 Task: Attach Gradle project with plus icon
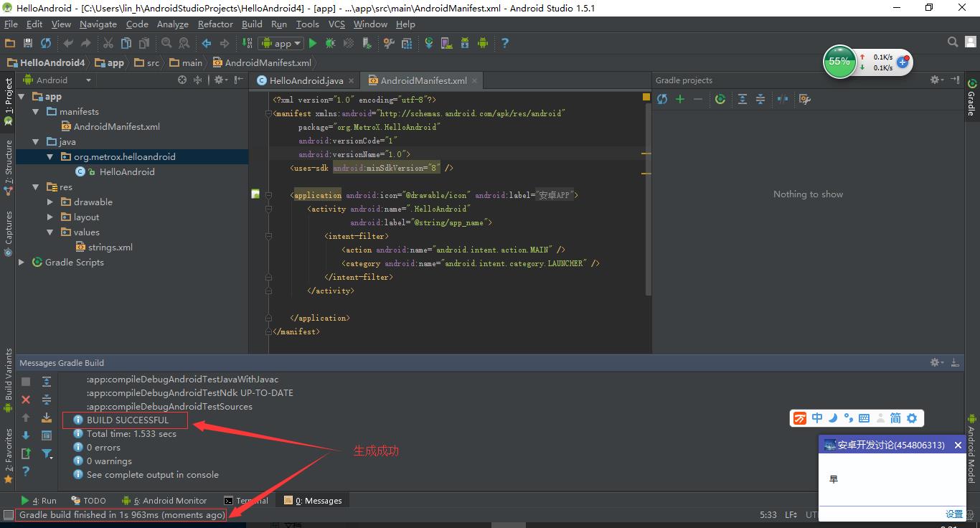(680, 99)
